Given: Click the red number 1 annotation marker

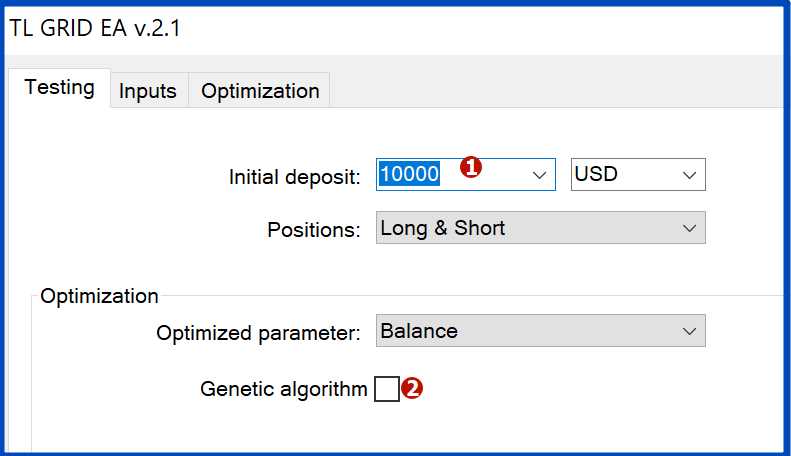Looking at the screenshot, I should pos(471,168).
